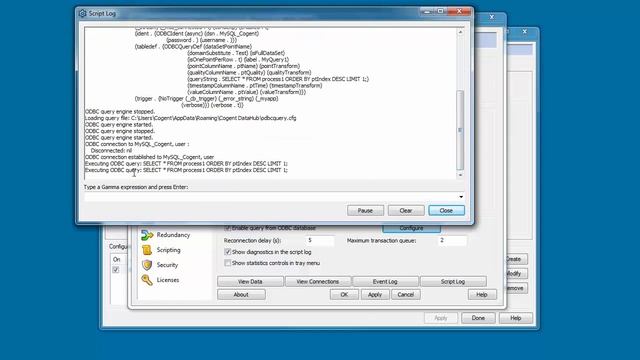Click the 'Disconnected: nil' log line
The width and height of the screenshot is (640, 360).
(x=111, y=151)
